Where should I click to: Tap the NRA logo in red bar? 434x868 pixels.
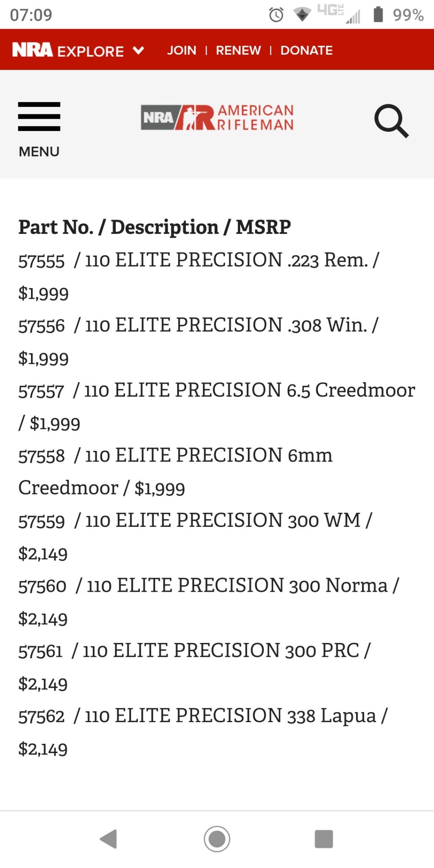(x=32, y=50)
